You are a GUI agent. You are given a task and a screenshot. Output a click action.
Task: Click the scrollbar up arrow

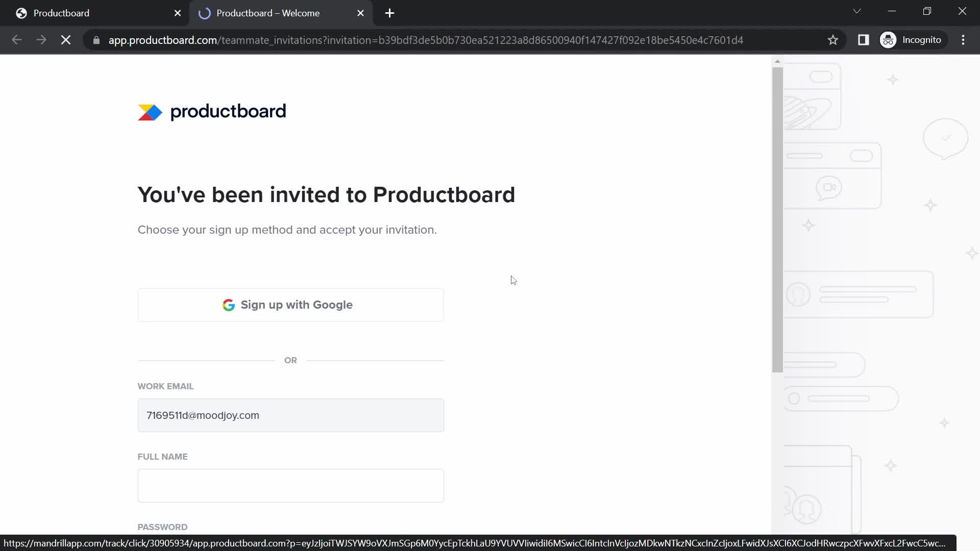[x=777, y=61]
